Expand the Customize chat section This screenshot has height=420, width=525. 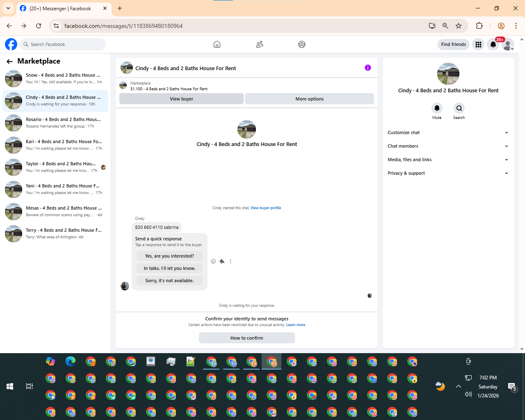tap(448, 132)
